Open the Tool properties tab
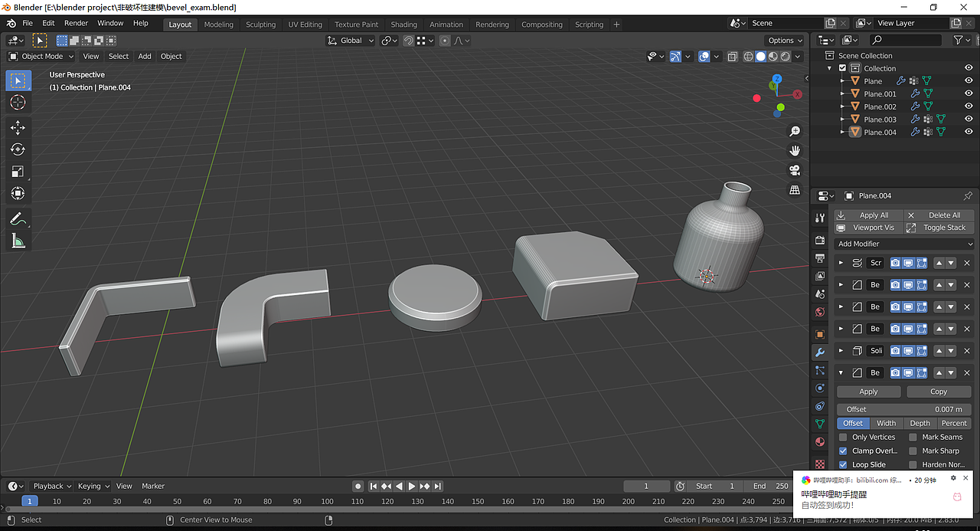 coord(820,218)
